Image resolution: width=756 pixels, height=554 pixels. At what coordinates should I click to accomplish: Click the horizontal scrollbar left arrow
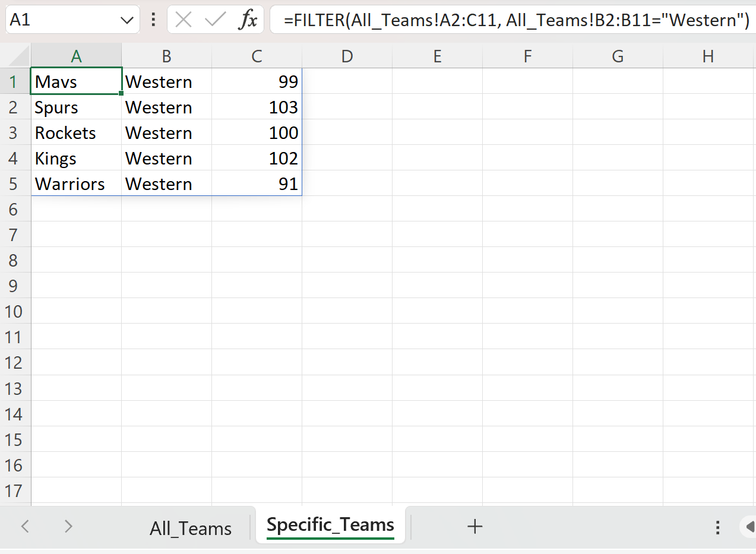[749, 527]
